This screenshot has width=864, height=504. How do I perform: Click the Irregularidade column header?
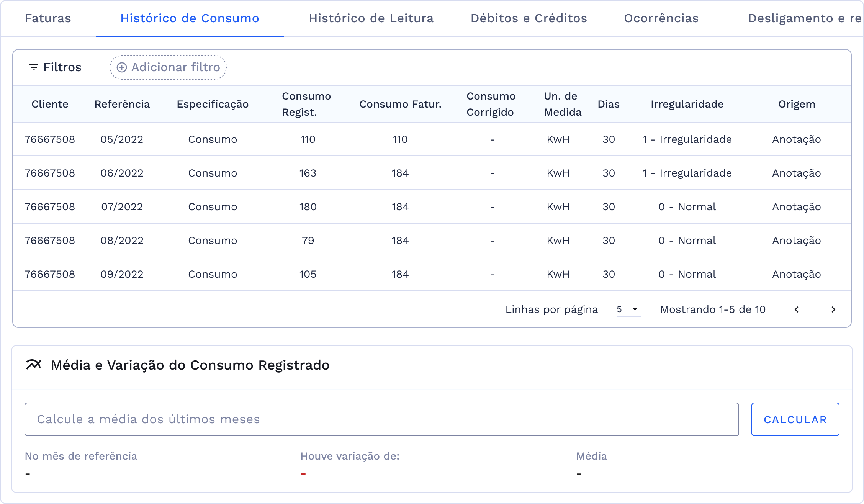click(687, 104)
